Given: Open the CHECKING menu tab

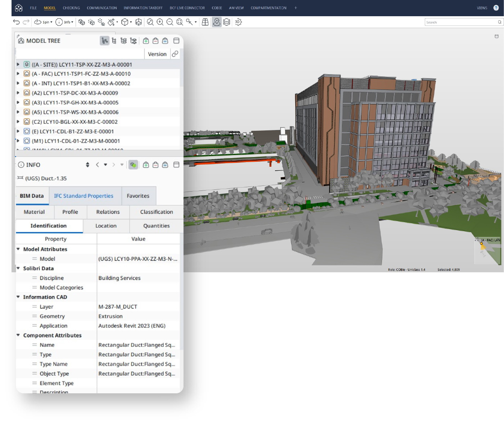Looking at the screenshot, I should [71, 8].
